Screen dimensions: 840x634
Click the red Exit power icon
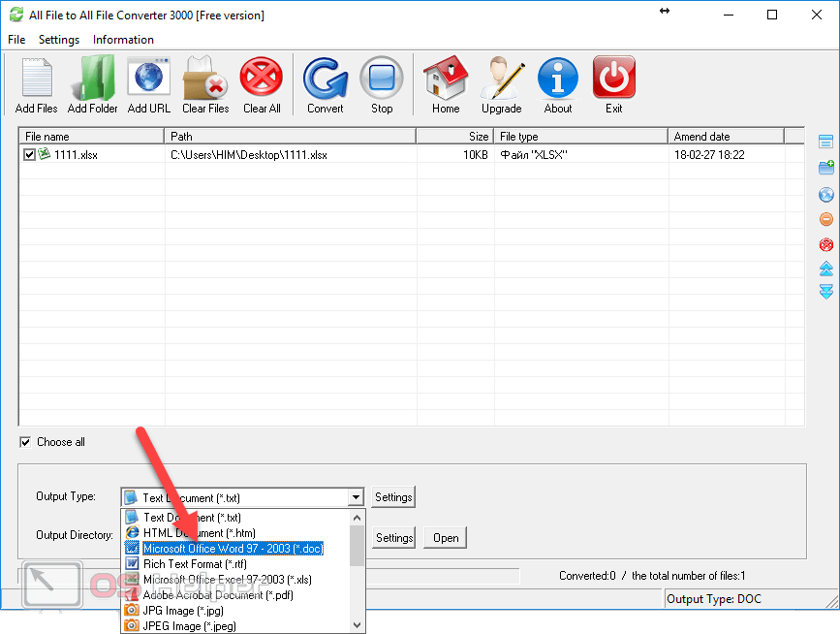pos(614,79)
